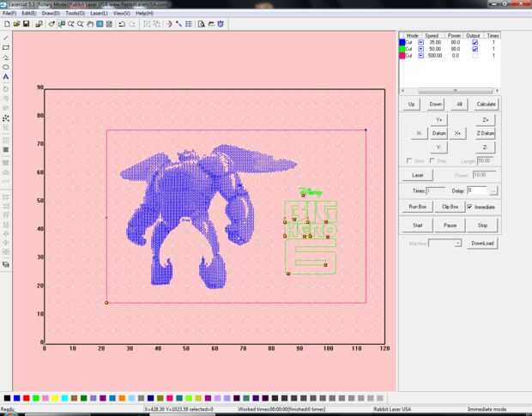
Task: Open Mode dropdown for blue layer
Action: coord(420,42)
